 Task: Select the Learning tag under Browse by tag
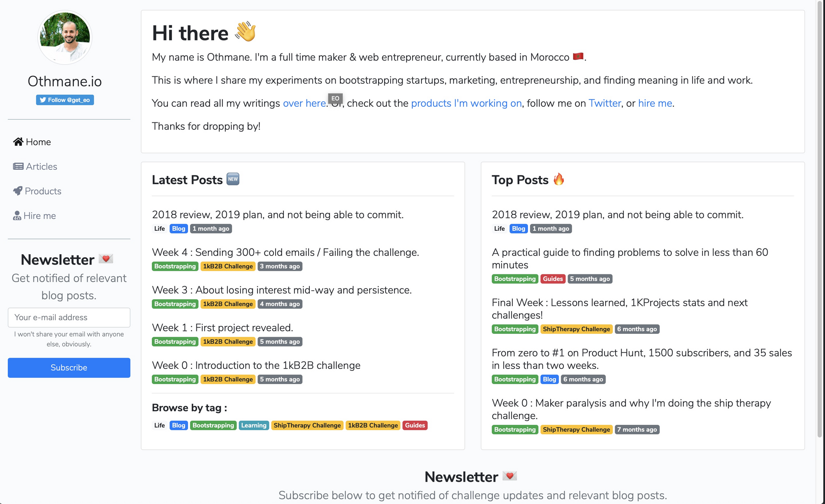[x=254, y=425]
